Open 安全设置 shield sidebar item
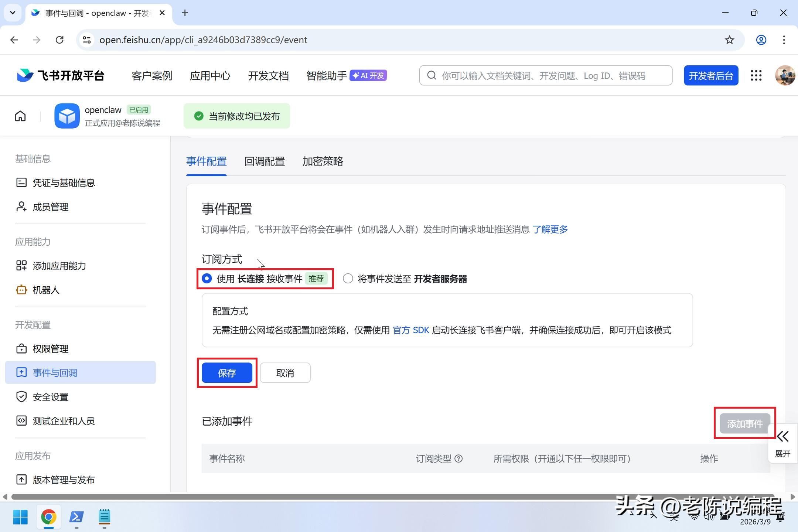The image size is (798, 532). [50, 397]
